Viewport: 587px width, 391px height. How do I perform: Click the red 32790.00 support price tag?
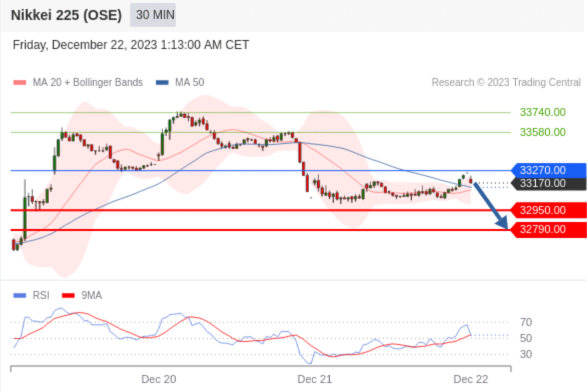coord(549,229)
